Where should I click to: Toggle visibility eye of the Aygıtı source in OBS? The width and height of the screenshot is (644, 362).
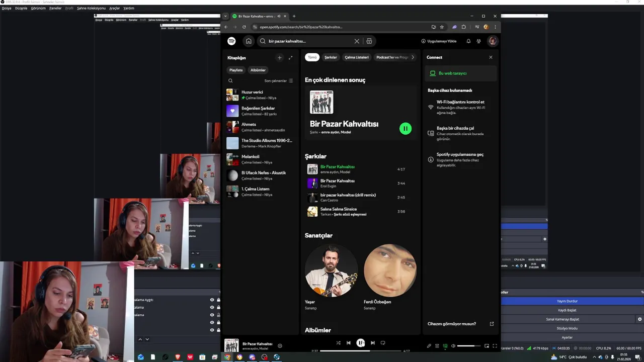click(212, 300)
